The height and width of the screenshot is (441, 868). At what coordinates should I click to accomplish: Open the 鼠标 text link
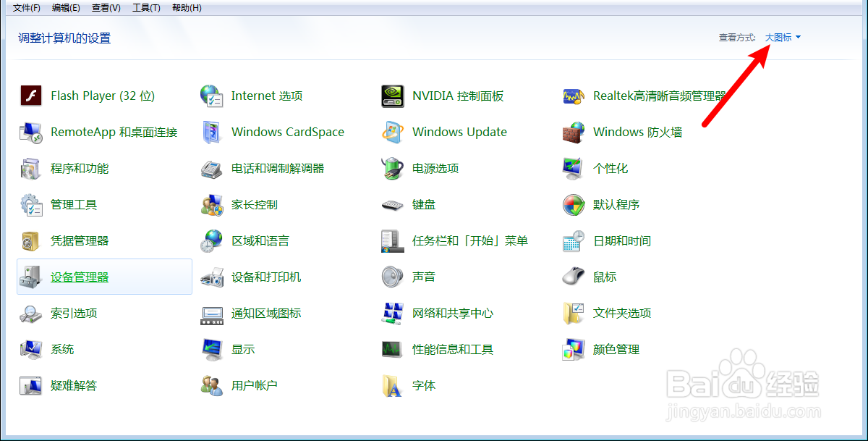point(605,277)
